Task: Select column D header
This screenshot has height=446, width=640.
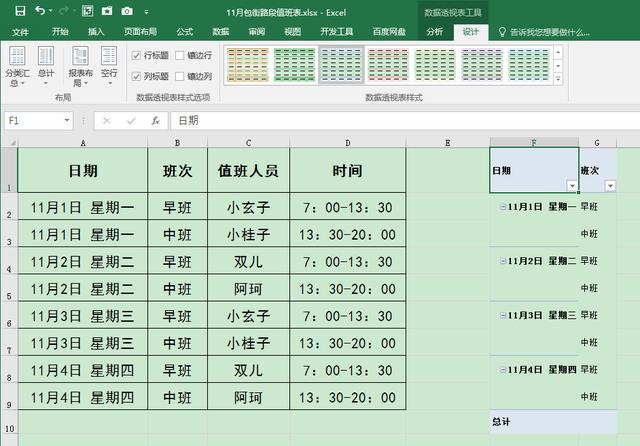Action: point(348,143)
